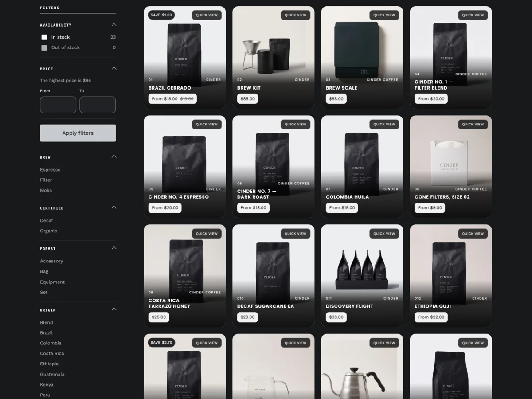Open the Discovery Flight product title
This screenshot has height=399, width=532.
[x=349, y=306]
